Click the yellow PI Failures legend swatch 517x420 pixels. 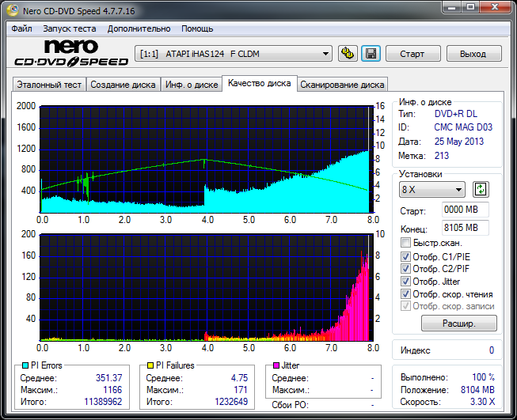[150, 365]
